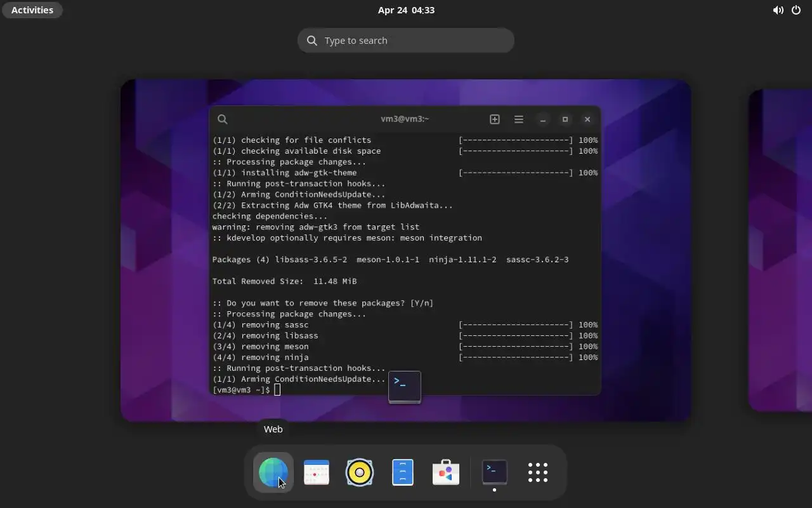Click the 'removing ninja' progress bar
The height and width of the screenshot is (508, 812).
coord(516,358)
